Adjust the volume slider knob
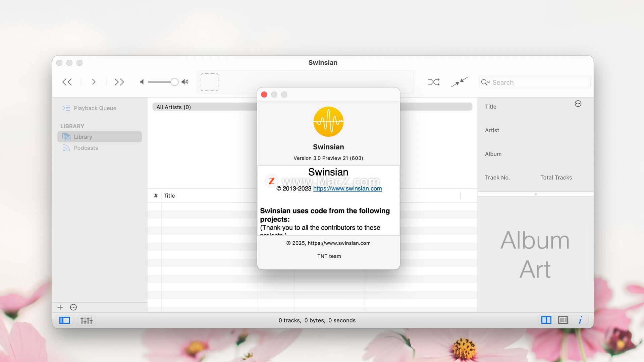644x362 pixels. pyautogui.click(x=174, y=82)
